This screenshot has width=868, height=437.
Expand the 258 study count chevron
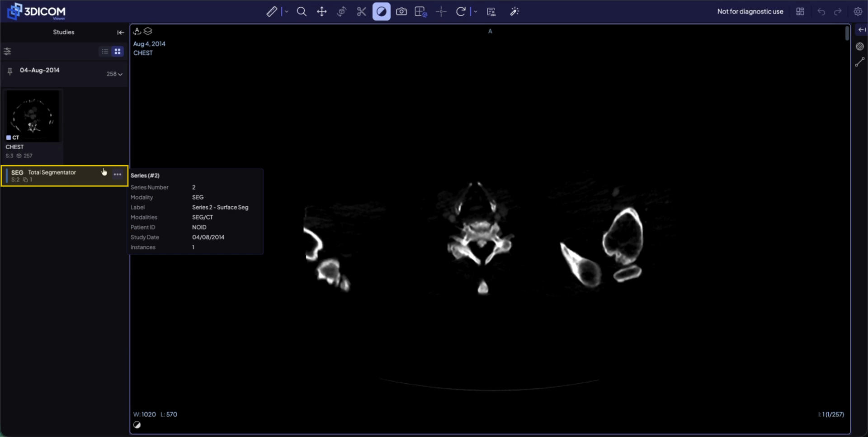[120, 74]
